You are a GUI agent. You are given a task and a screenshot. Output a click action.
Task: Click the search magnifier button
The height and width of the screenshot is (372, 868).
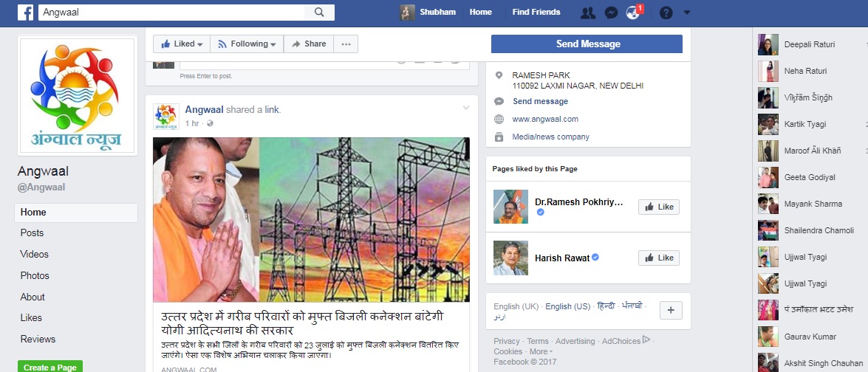(x=319, y=12)
